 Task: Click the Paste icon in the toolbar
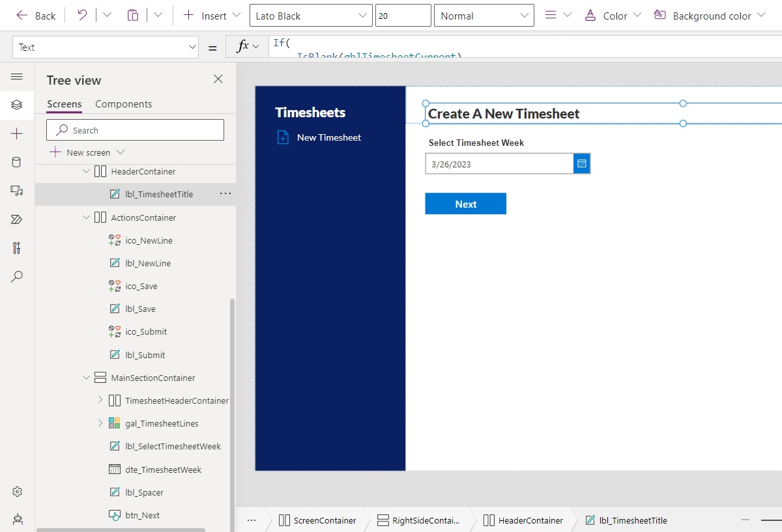132,15
